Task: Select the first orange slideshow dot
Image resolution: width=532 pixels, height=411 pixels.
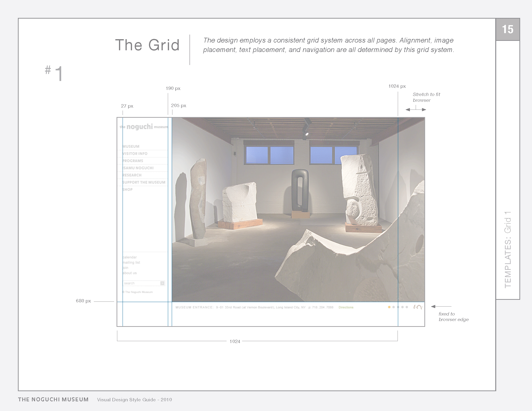Action: pyautogui.click(x=389, y=307)
